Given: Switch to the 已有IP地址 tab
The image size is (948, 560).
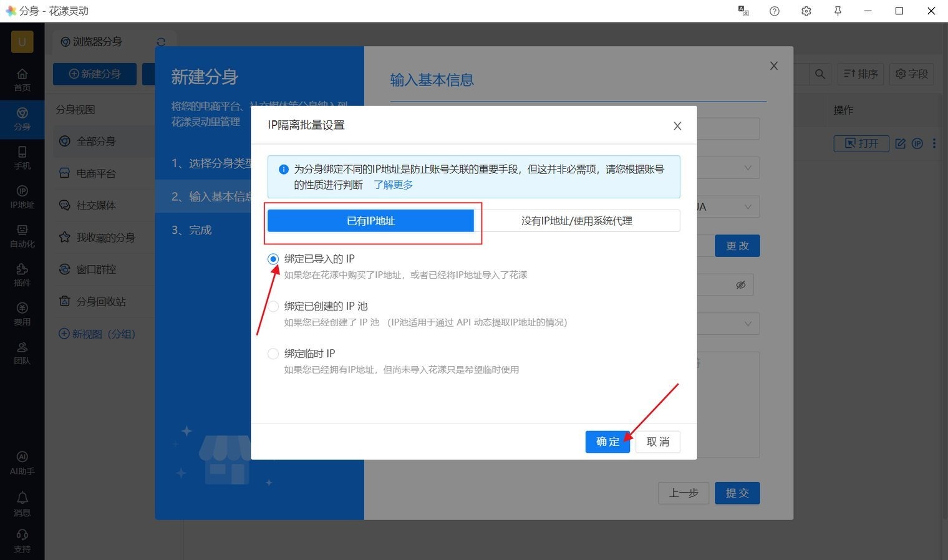Looking at the screenshot, I should [x=370, y=221].
